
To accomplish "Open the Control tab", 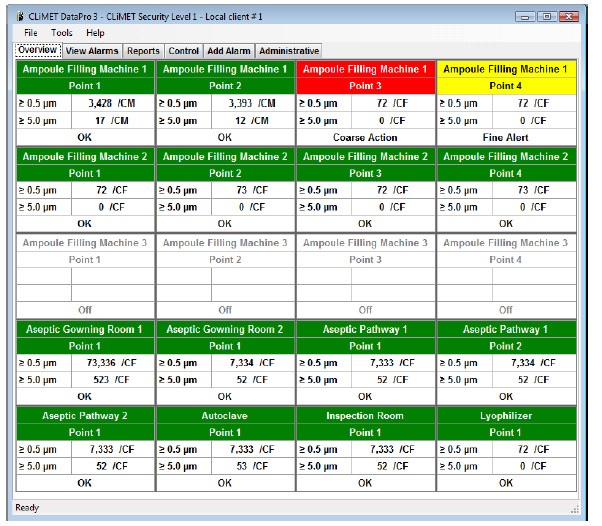I will click(183, 51).
